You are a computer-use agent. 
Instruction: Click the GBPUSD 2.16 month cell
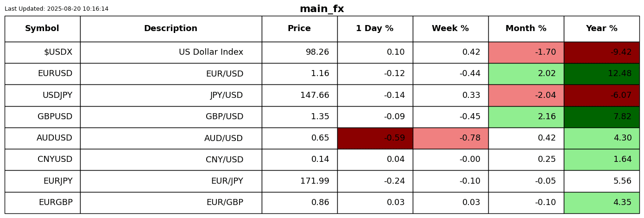point(526,117)
